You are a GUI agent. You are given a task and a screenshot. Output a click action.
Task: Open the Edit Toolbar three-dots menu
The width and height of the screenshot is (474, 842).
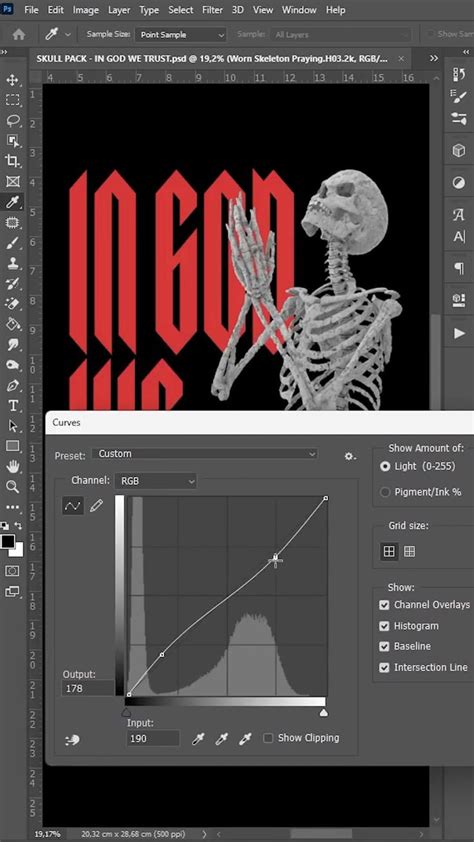click(x=12, y=506)
